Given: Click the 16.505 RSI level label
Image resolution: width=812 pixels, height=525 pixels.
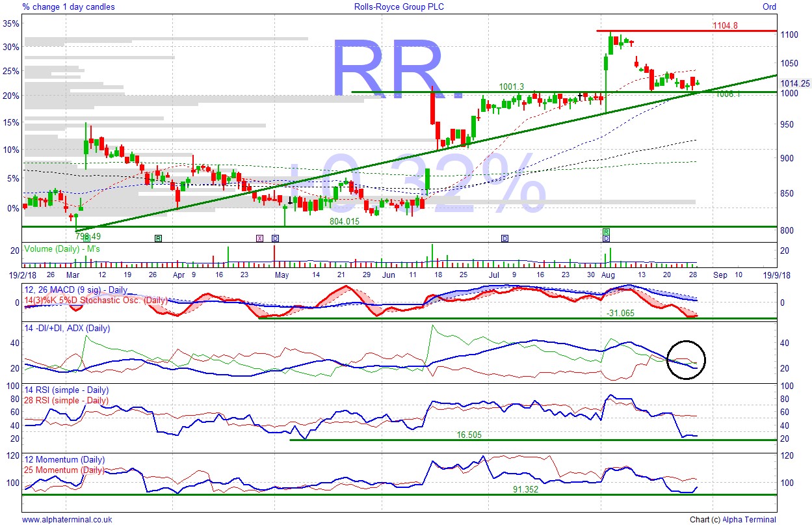Looking at the screenshot, I should [468, 435].
